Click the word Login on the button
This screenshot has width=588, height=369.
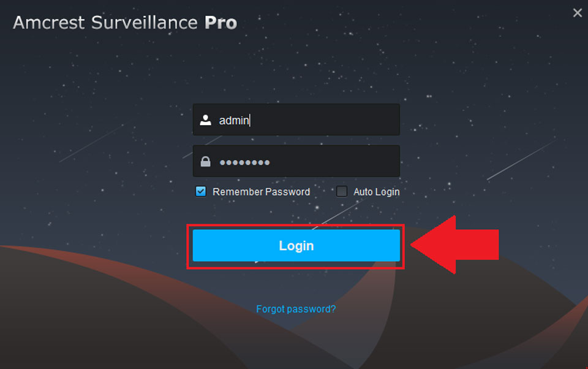point(296,246)
